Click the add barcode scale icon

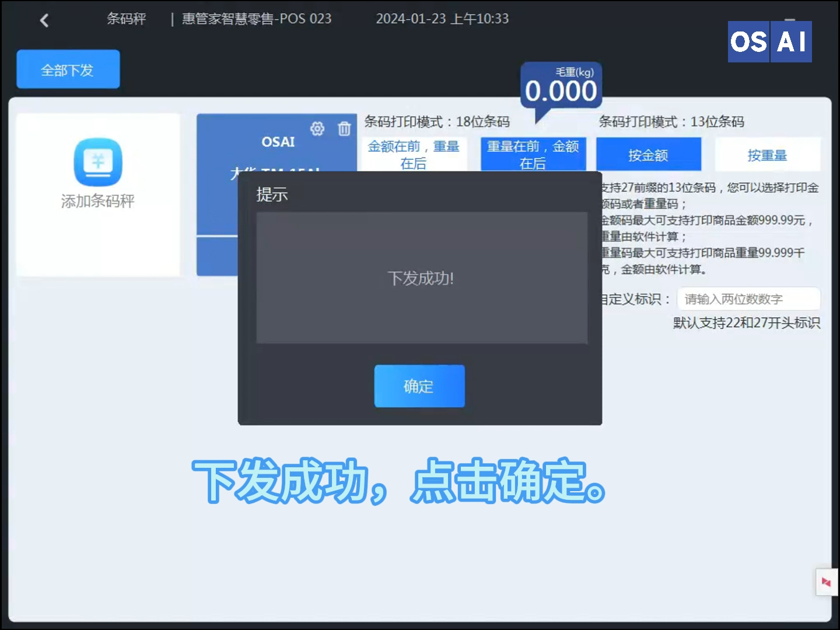click(98, 162)
